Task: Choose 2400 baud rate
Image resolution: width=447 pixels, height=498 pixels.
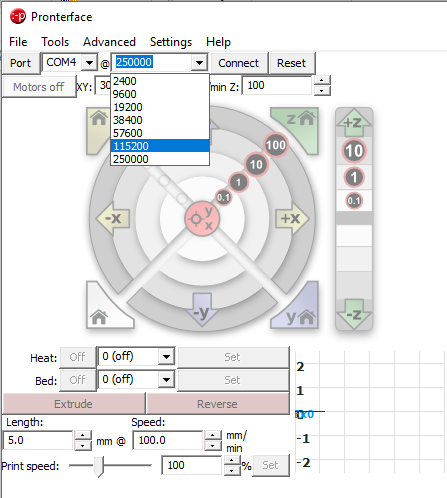Action: click(x=160, y=81)
